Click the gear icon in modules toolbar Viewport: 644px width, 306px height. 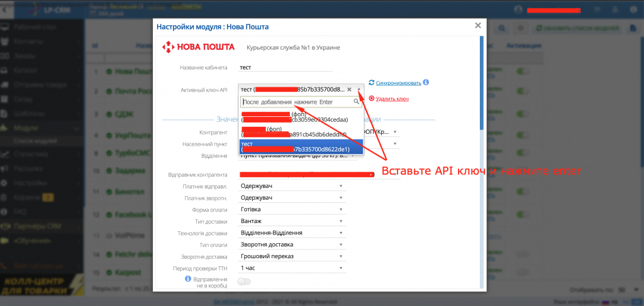click(520, 28)
